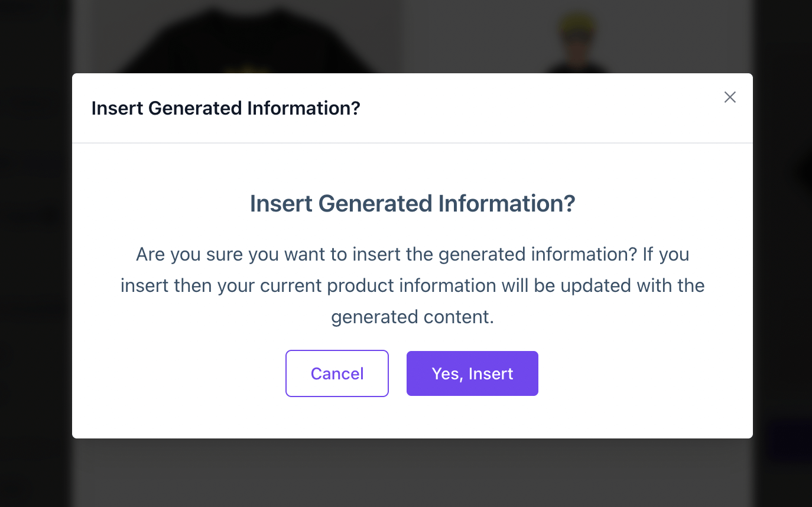Click the large centered Insert Generated Information heading
This screenshot has width=812, height=507.
click(x=413, y=204)
